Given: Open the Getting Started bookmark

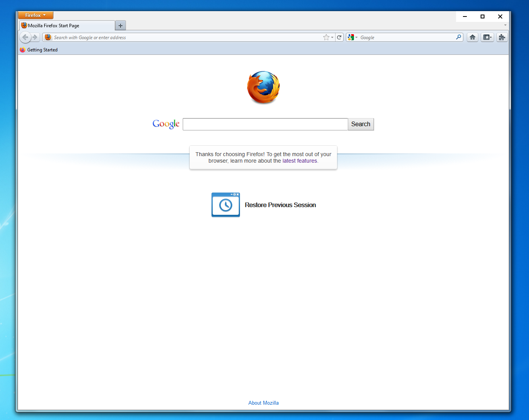Looking at the screenshot, I should (39, 50).
